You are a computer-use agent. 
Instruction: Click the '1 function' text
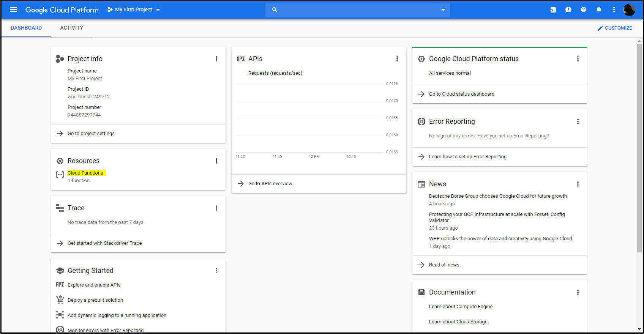click(79, 181)
